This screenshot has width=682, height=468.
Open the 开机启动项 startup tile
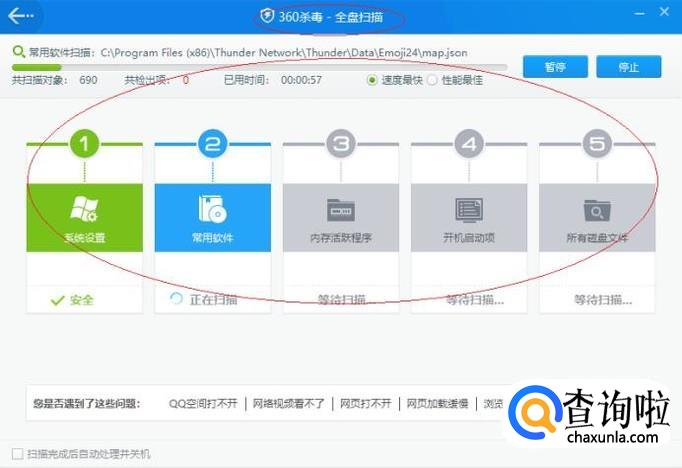point(469,217)
